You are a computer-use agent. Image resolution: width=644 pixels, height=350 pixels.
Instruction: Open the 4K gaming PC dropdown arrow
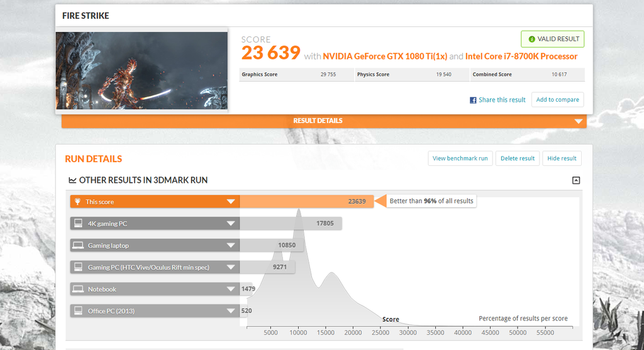click(x=231, y=223)
